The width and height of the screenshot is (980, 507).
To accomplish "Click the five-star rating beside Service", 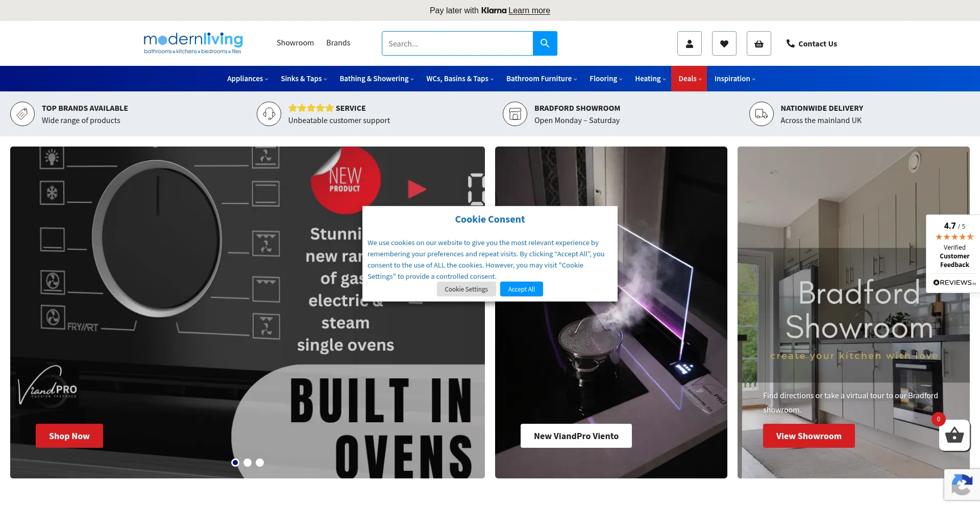I will coord(311,108).
